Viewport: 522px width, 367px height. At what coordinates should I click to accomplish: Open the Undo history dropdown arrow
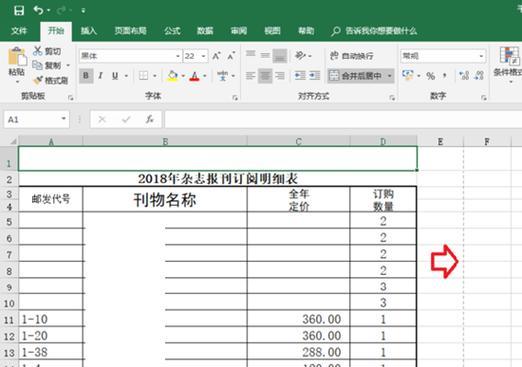(49, 11)
